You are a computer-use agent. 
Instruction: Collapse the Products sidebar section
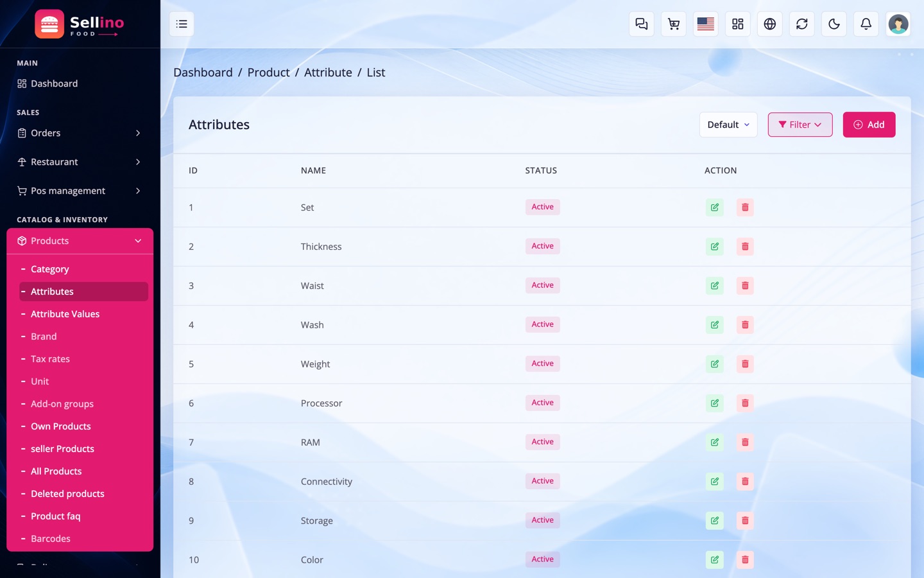[80, 241]
